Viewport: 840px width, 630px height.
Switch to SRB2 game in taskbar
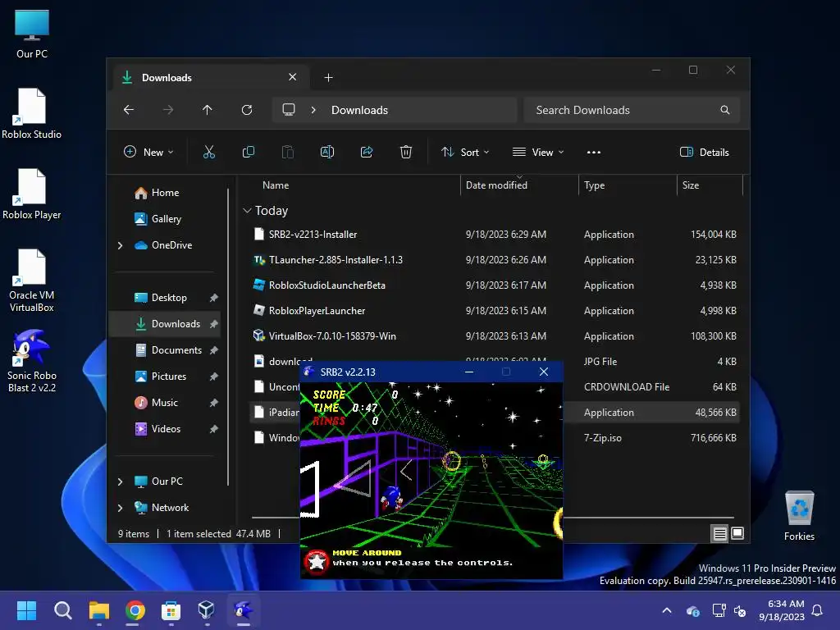click(x=243, y=610)
